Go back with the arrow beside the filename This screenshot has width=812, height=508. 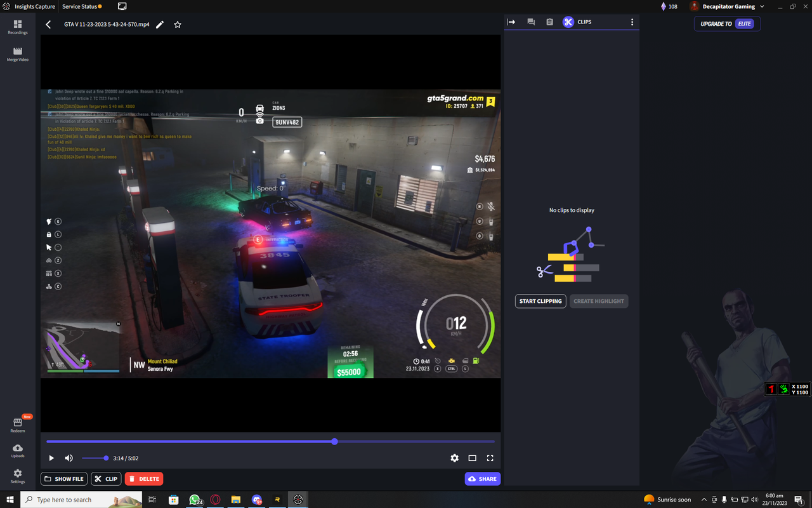click(x=48, y=24)
